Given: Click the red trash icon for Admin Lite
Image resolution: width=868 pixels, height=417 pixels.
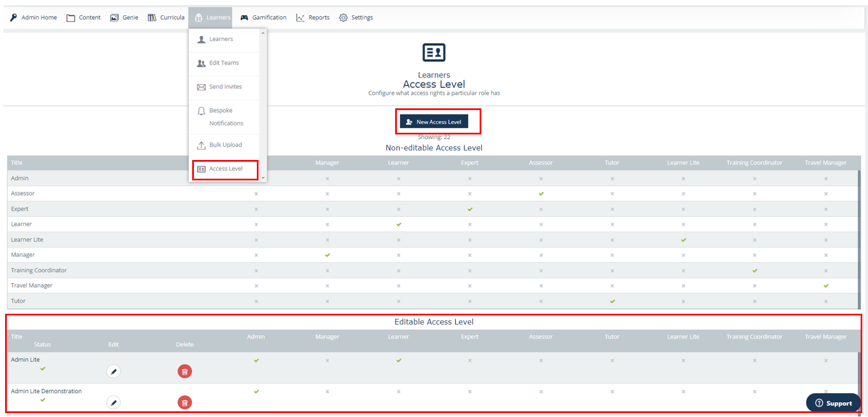Looking at the screenshot, I should [184, 372].
